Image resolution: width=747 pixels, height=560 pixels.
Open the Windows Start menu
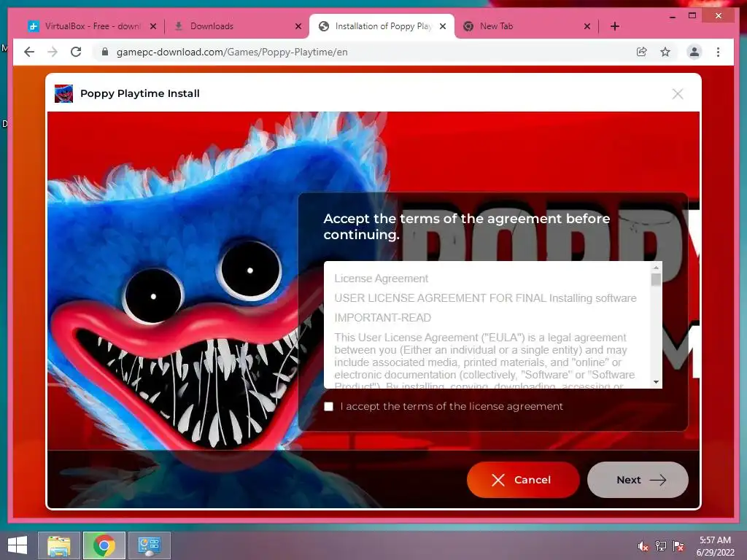18,545
